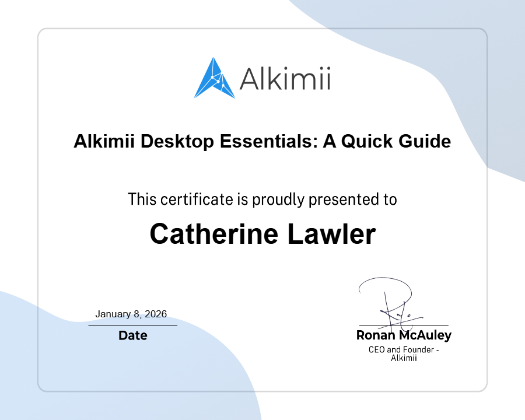Click the Alkimii wordmark next to the logo
The height and width of the screenshot is (420, 525).
point(284,79)
